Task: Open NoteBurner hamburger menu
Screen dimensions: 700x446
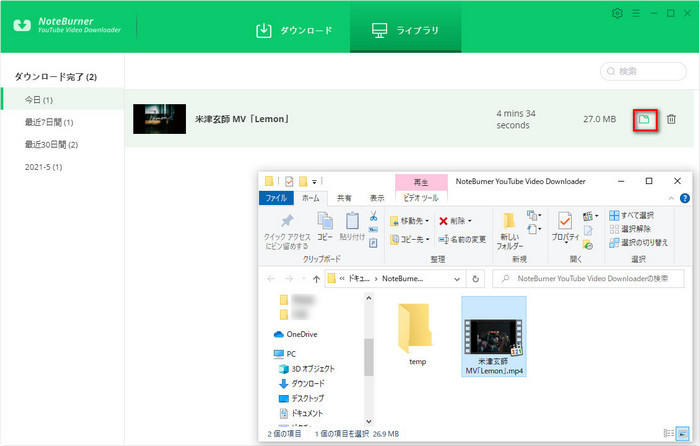Action: pyautogui.click(x=636, y=13)
